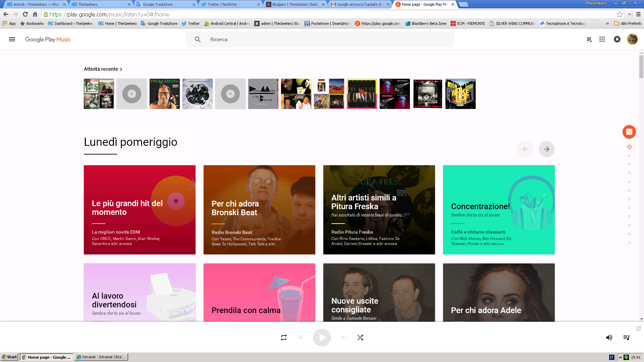
Task: Open the notifications bell
Action: (617, 39)
